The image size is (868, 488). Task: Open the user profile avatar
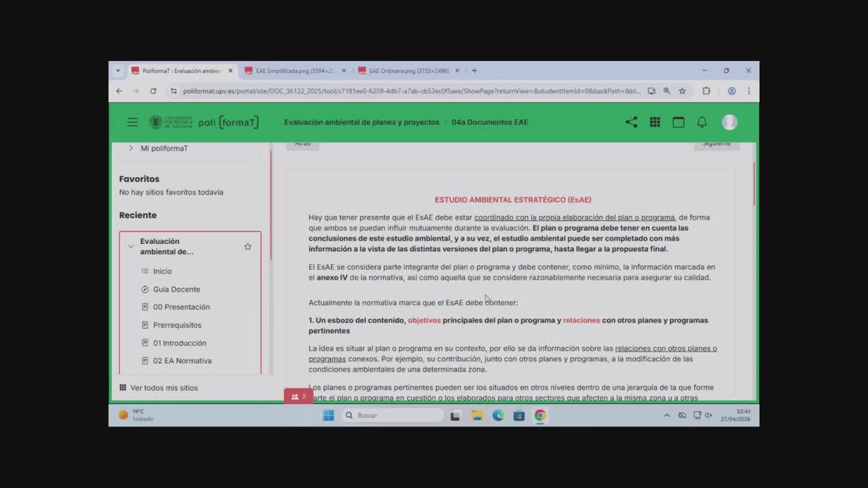(x=730, y=122)
